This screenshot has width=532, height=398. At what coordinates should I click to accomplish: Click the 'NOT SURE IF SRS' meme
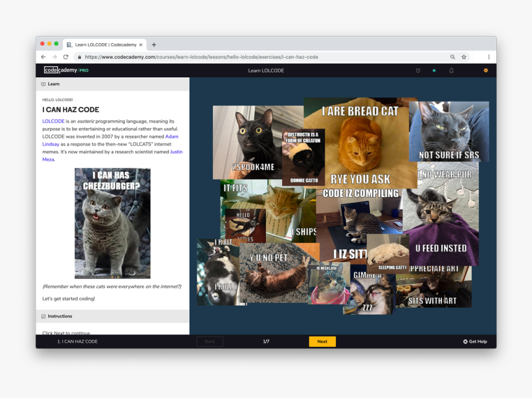pyautogui.click(x=449, y=131)
